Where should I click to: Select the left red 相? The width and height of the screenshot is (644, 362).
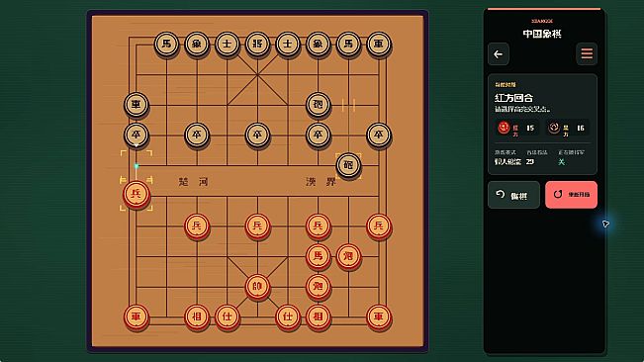point(197,317)
